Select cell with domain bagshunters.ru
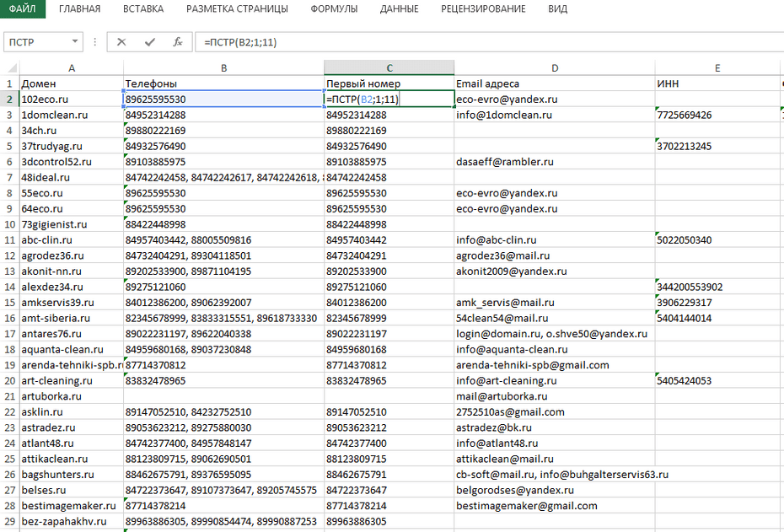Viewport: 784px width, 532px height. 72,475
